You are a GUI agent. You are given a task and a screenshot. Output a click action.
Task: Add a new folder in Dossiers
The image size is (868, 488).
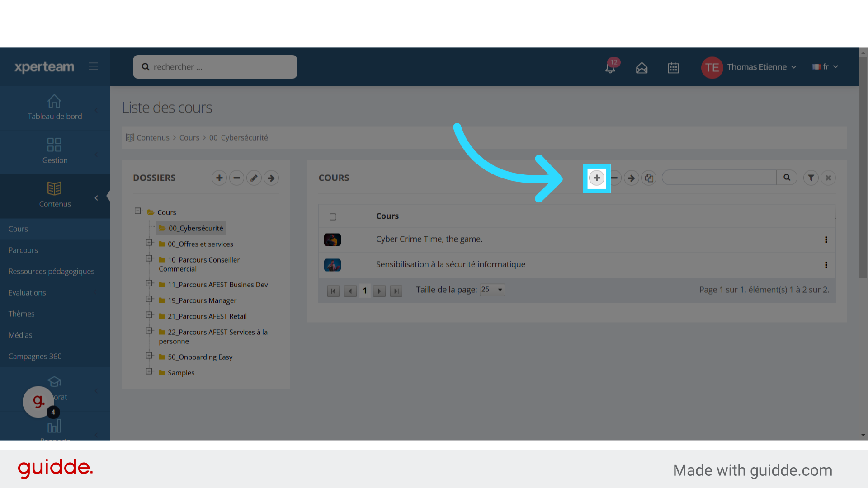219,178
